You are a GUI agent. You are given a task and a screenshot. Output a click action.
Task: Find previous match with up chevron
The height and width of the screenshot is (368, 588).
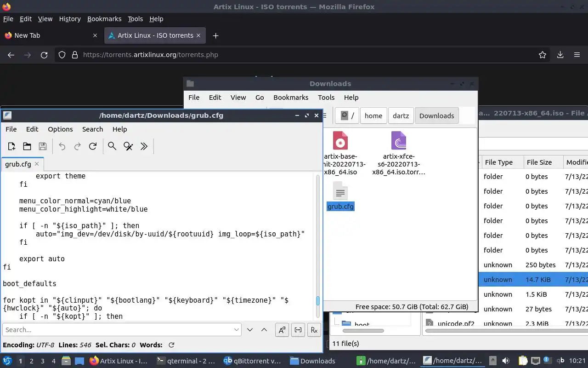coord(264,330)
